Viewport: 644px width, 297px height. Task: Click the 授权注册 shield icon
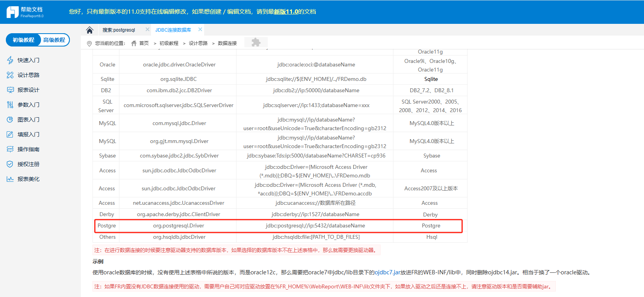click(10, 164)
